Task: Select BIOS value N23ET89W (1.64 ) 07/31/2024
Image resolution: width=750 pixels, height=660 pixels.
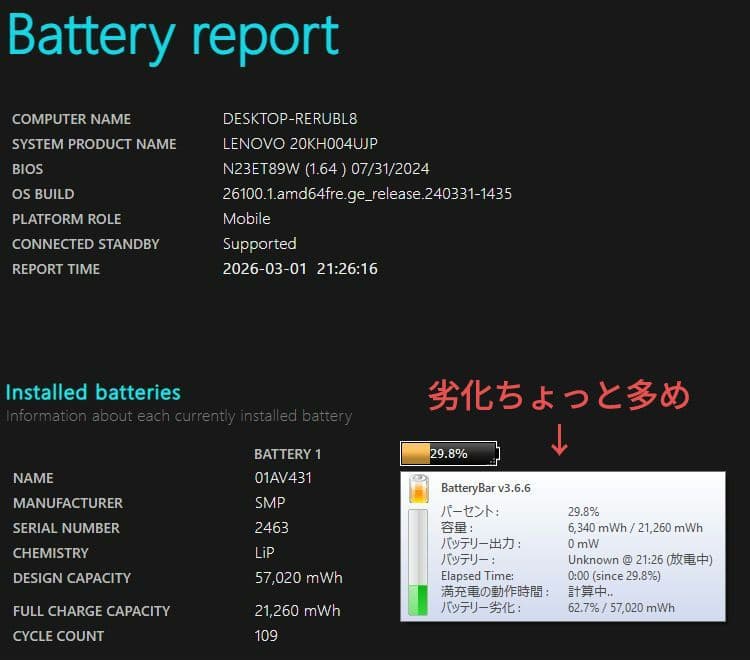Action: 326,168
